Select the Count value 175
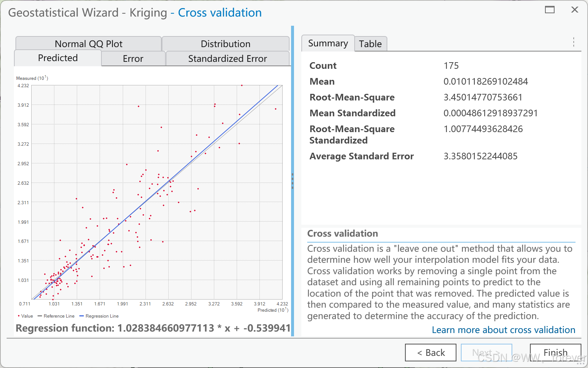This screenshot has width=588, height=368. coord(451,66)
